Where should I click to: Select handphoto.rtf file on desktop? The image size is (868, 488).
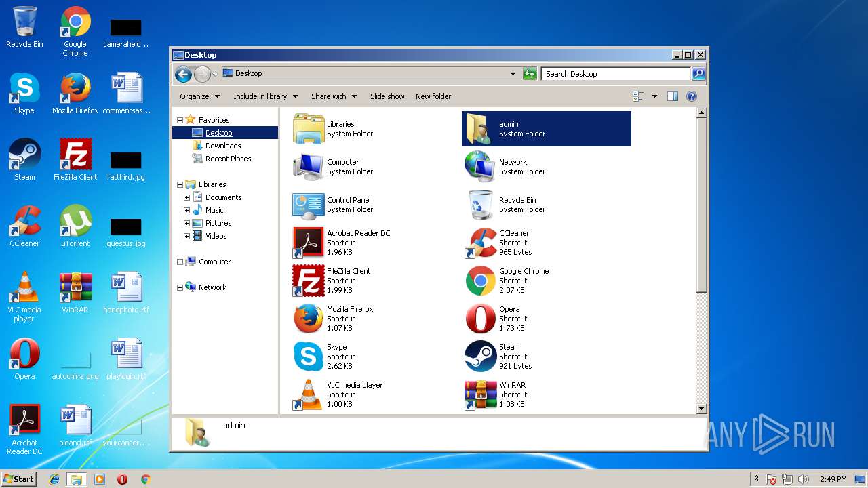click(x=126, y=293)
